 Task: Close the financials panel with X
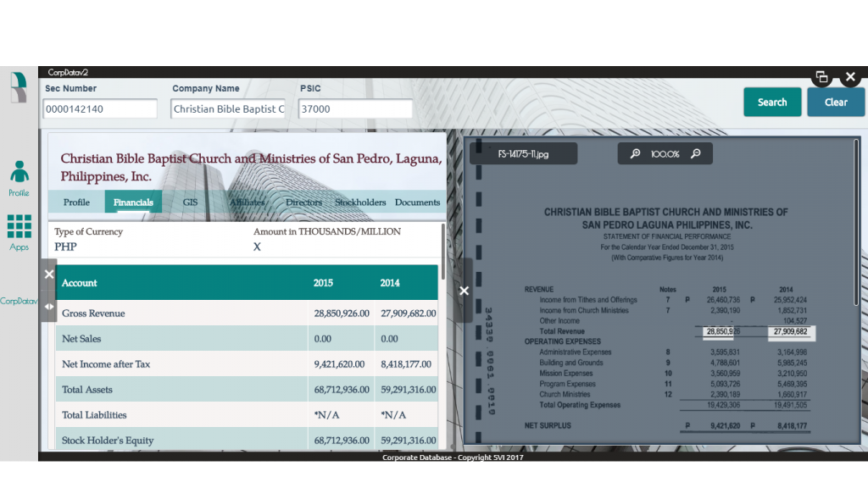point(48,274)
